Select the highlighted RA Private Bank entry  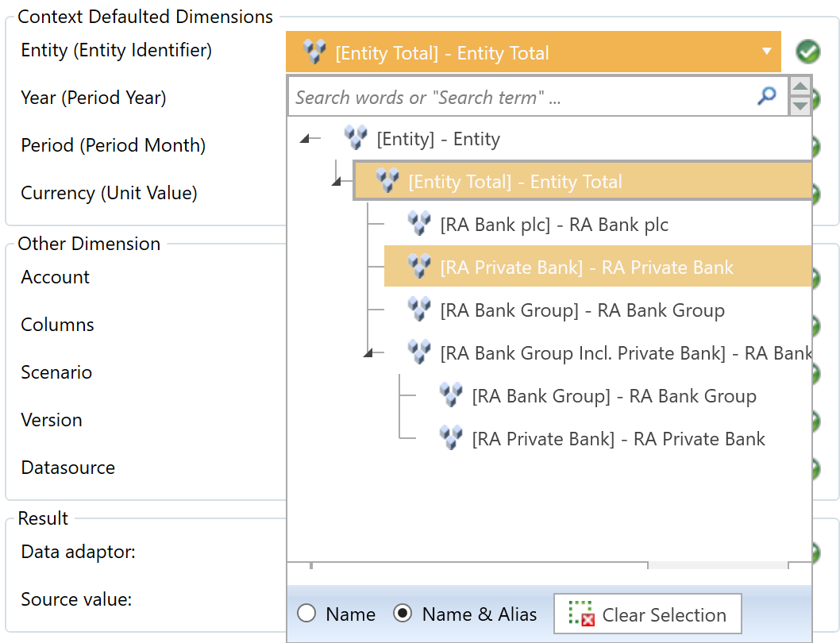587,268
